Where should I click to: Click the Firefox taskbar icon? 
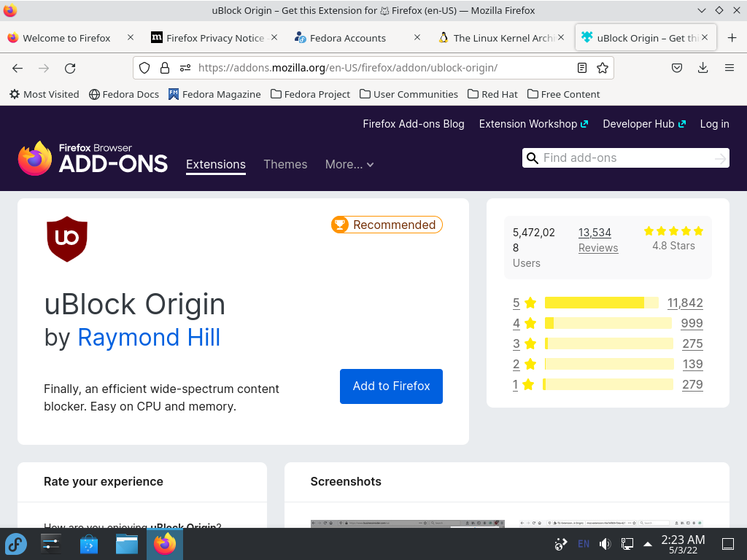[x=164, y=544]
